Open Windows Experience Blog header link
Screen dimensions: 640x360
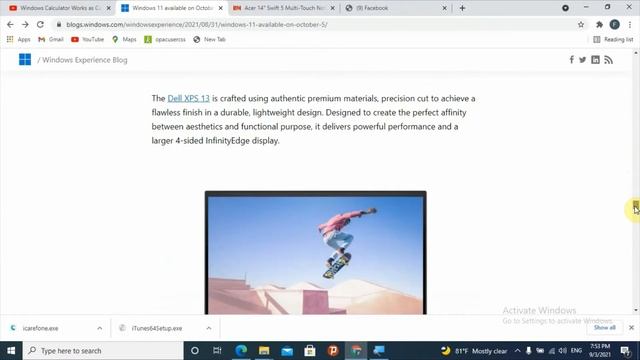[85, 60]
